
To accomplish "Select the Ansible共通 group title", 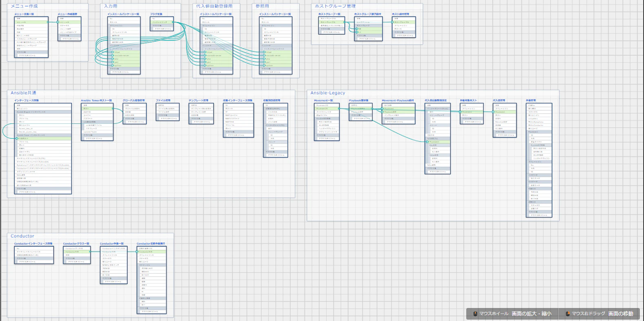I will 23,93.
